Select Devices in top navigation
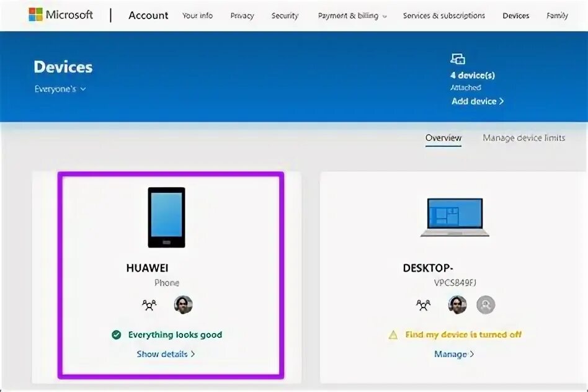This screenshot has height=392, width=588. [x=515, y=16]
